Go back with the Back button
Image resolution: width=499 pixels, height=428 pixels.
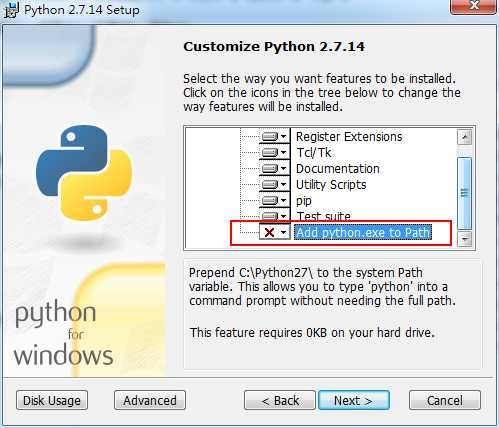pyautogui.click(x=280, y=400)
